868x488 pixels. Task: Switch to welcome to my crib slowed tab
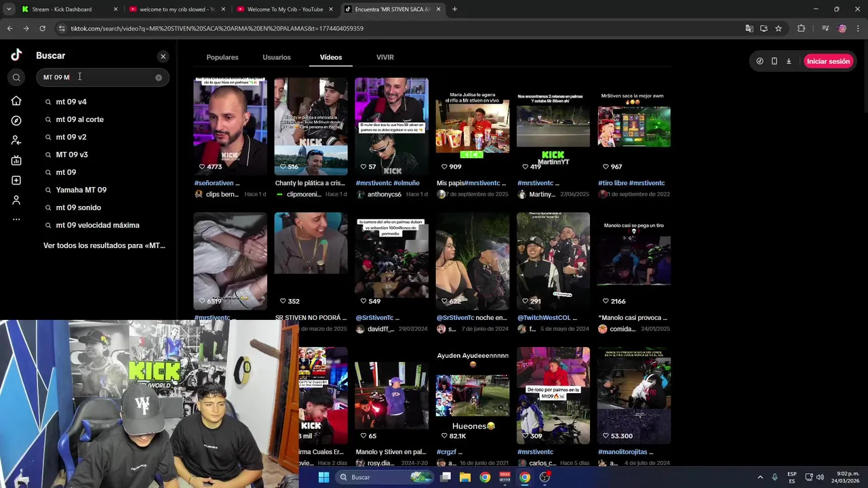(x=176, y=9)
